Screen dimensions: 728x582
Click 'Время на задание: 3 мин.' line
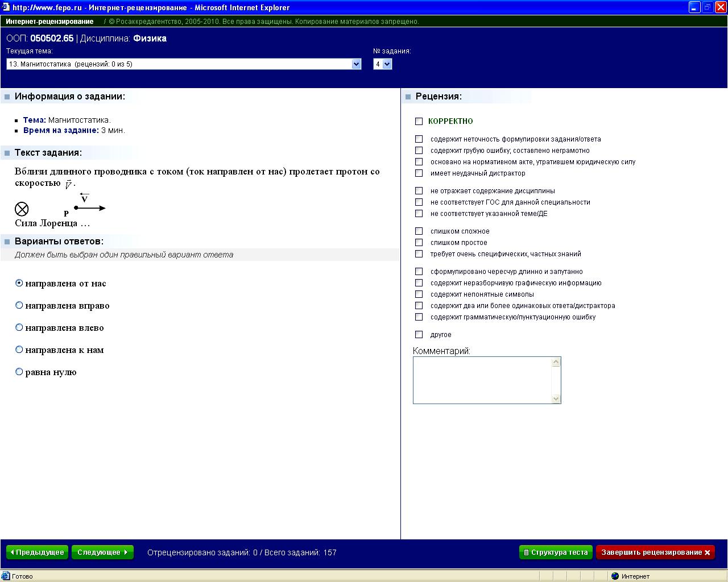click(74, 130)
